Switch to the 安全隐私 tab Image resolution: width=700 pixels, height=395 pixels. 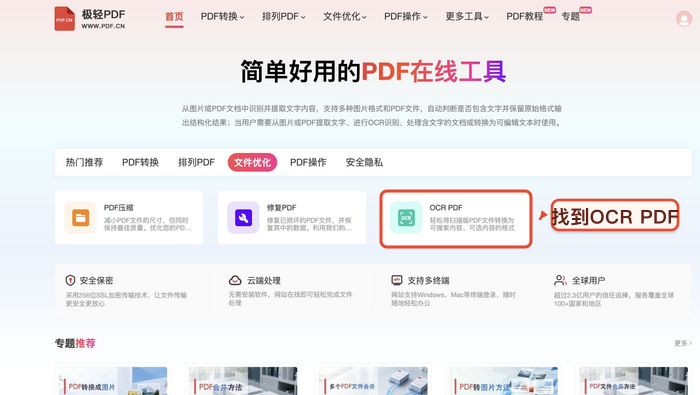[x=364, y=162]
